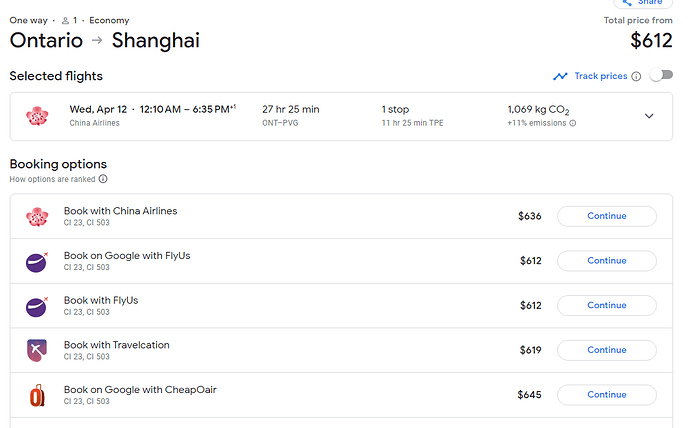Continue booking with China Airlines for $636
Screen dimensions: 690x428
click(606, 216)
